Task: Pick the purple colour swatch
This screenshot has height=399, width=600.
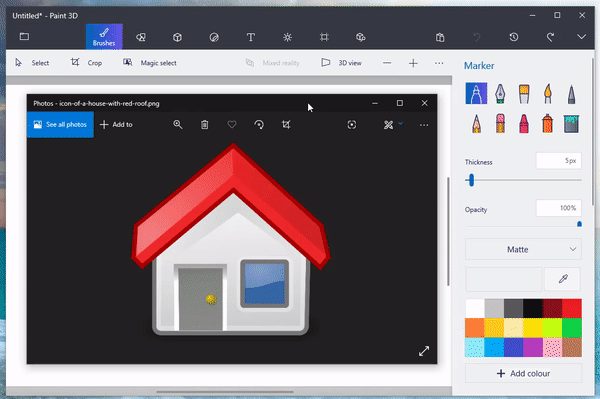Action: 533,347
